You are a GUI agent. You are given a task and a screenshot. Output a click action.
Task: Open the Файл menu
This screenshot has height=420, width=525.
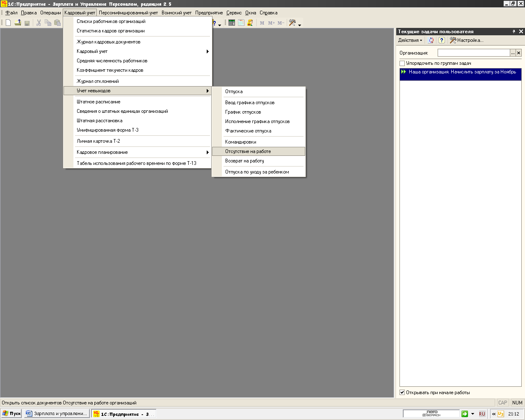11,13
